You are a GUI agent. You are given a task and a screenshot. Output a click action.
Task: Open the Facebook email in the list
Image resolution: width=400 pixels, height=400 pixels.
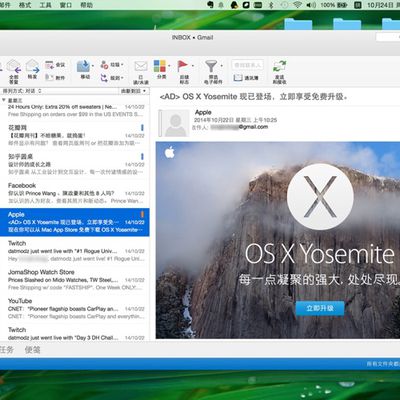click(75, 193)
